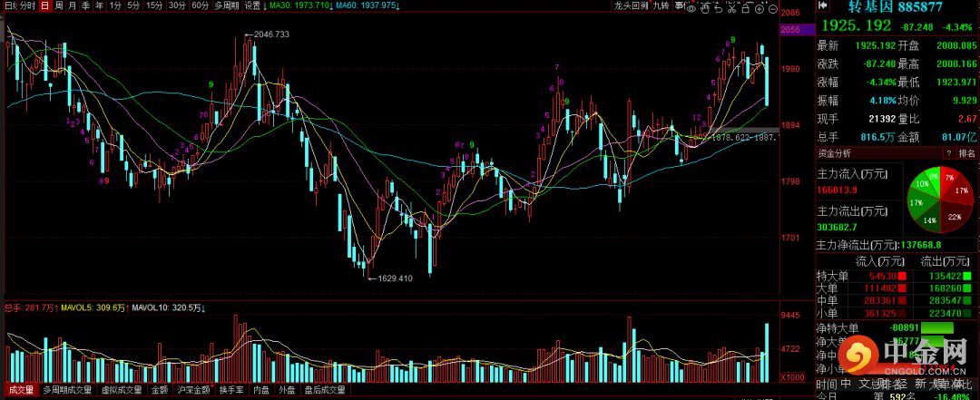Click the stock name 转基因
This screenshot has width=980, height=400.
pyautogui.click(x=870, y=7)
